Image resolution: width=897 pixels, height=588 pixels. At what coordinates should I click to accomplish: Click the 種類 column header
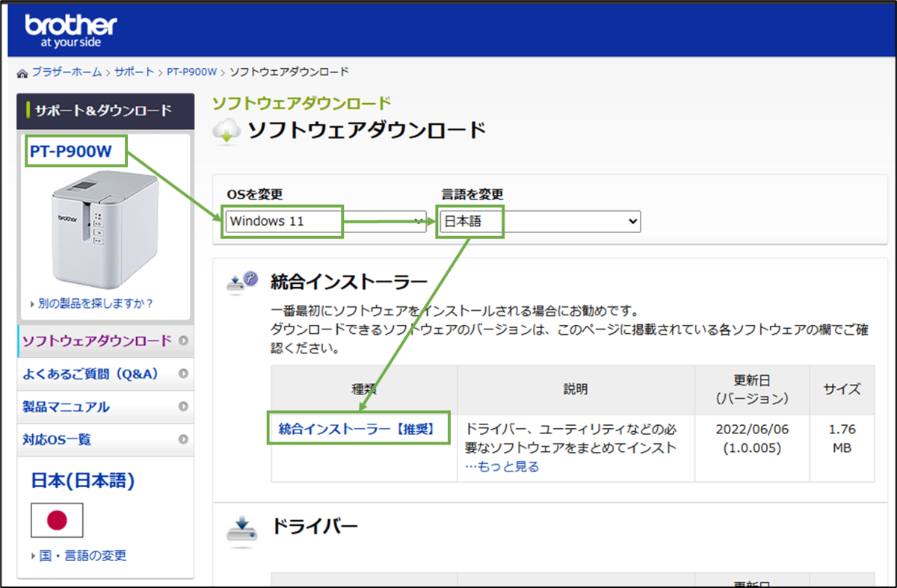pos(364,389)
